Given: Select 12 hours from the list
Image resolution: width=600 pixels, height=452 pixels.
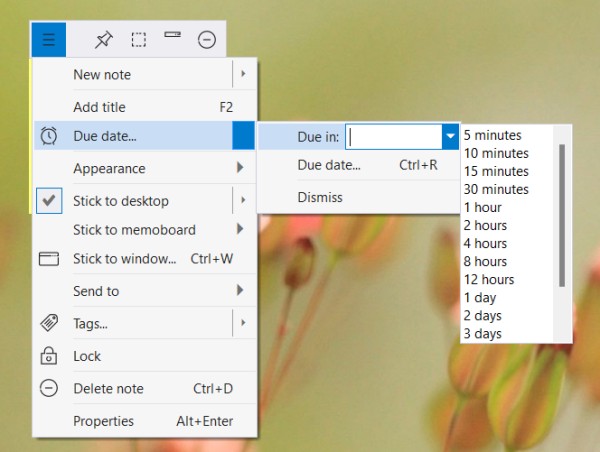Looking at the screenshot, I should (507, 279).
